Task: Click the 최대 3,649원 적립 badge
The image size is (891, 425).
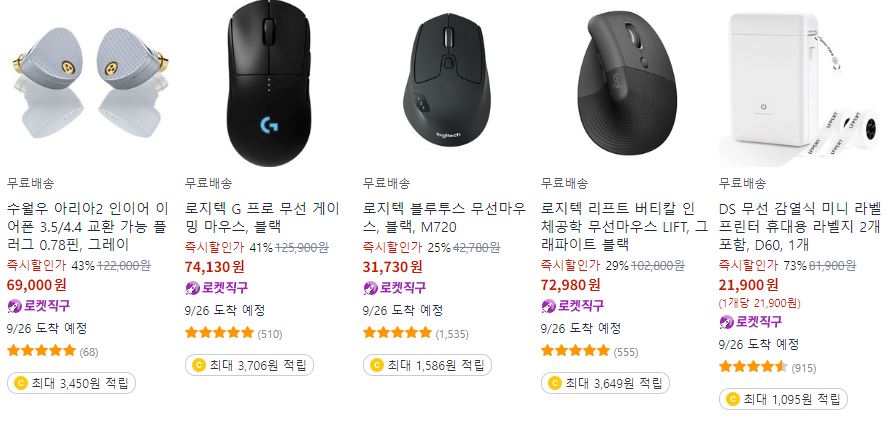Action: coord(605,383)
